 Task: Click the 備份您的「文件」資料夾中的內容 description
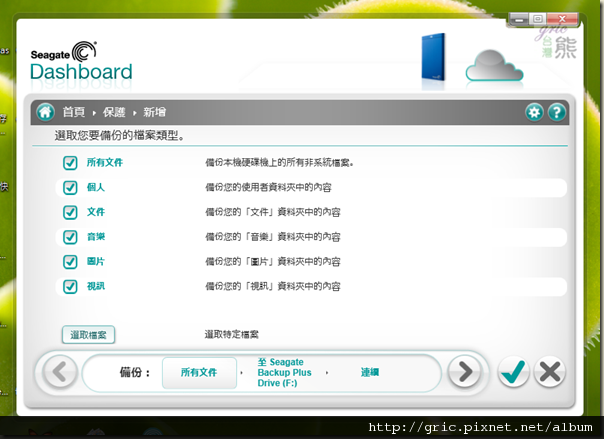[273, 212]
